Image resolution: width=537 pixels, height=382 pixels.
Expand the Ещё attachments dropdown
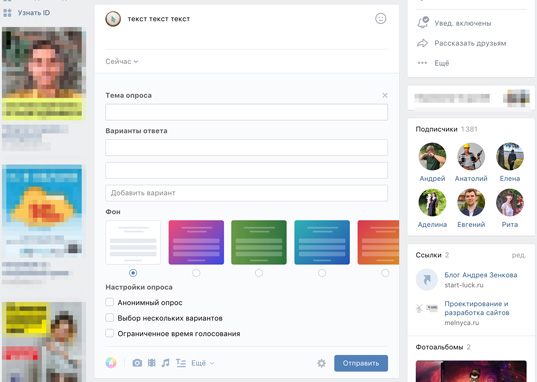(202, 363)
